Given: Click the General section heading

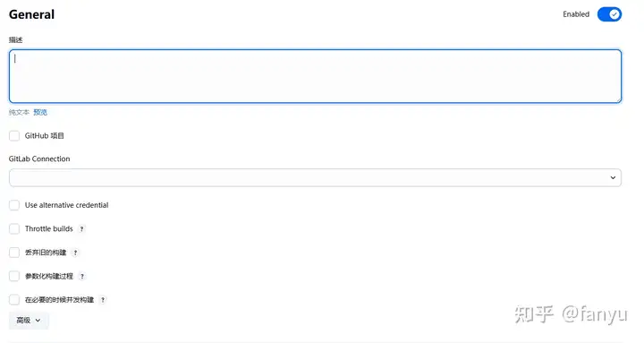Looking at the screenshot, I should pos(31,14).
